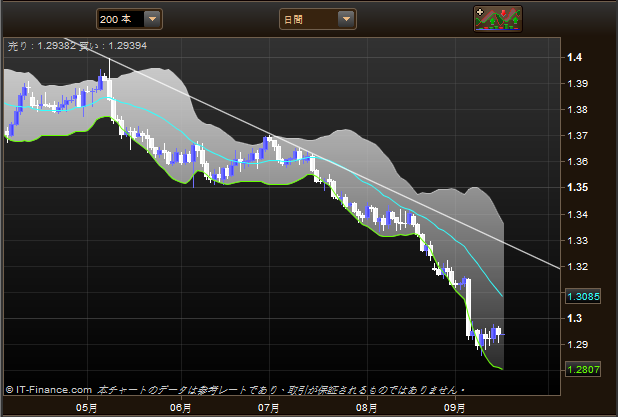Expand the 日間 timeframe dropdown arrow
The image size is (618, 417).
346,19
